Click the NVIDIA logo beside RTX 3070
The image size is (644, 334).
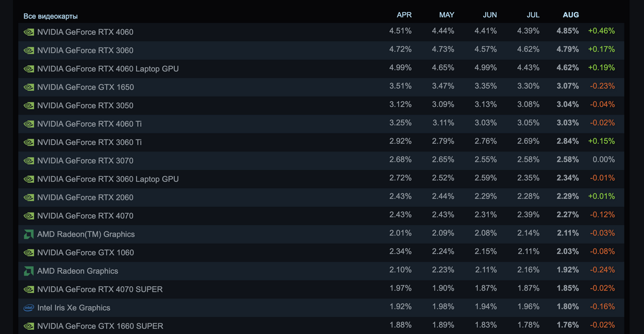(x=29, y=161)
